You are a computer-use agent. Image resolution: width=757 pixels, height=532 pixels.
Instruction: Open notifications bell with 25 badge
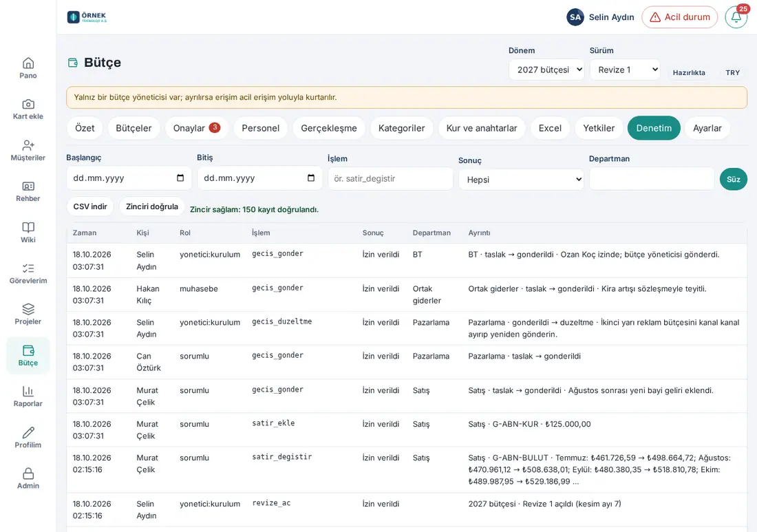pyautogui.click(x=736, y=17)
